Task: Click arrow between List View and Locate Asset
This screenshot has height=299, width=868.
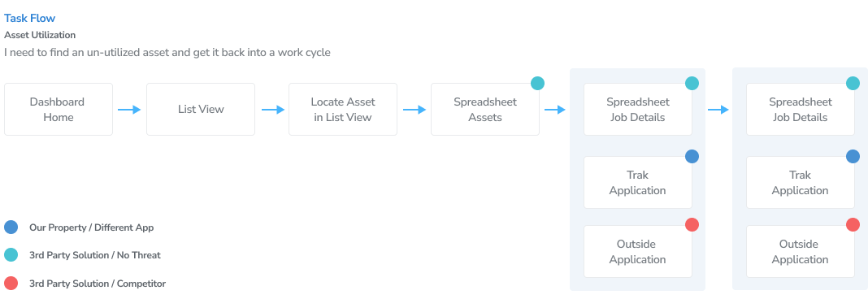Action: [273, 110]
